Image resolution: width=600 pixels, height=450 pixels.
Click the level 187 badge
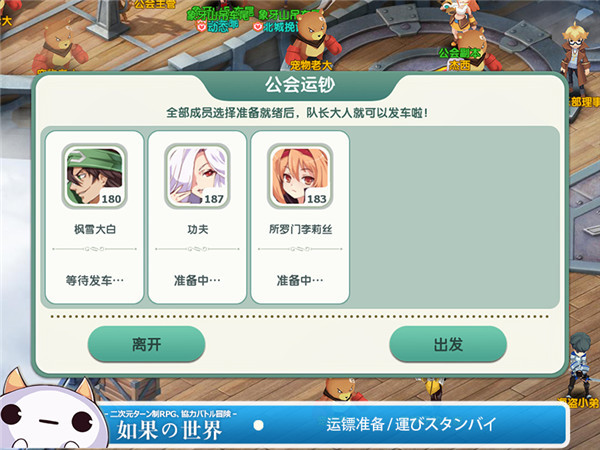click(214, 199)
